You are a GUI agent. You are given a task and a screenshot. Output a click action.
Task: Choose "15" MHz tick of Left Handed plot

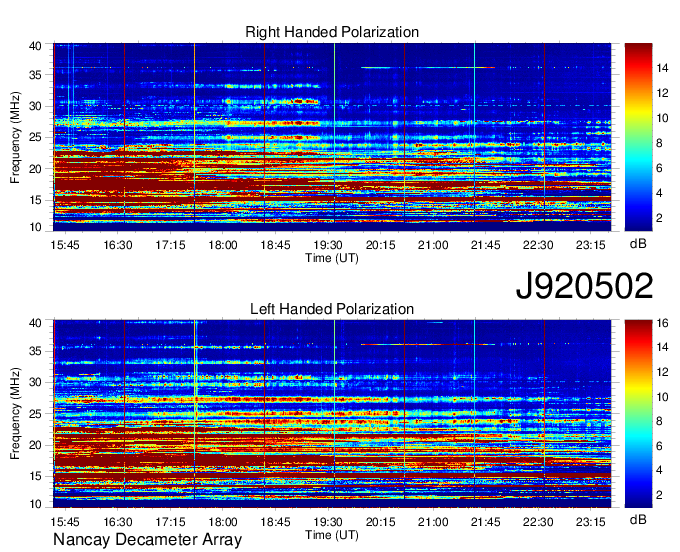pyautogui.click(x=35, y=477)
